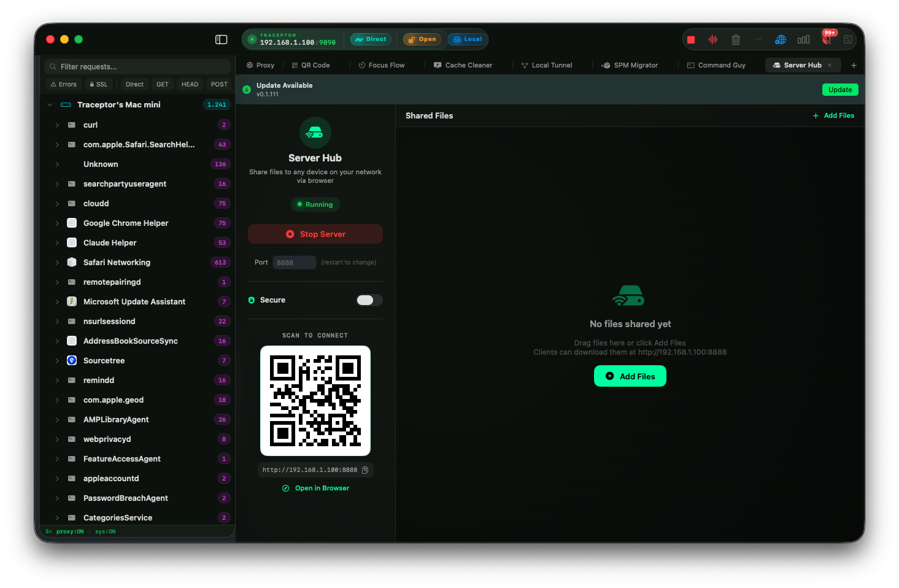
Task: Click the 192.168.1.100:9090 proxy address
Action: (x=298, y=42)
